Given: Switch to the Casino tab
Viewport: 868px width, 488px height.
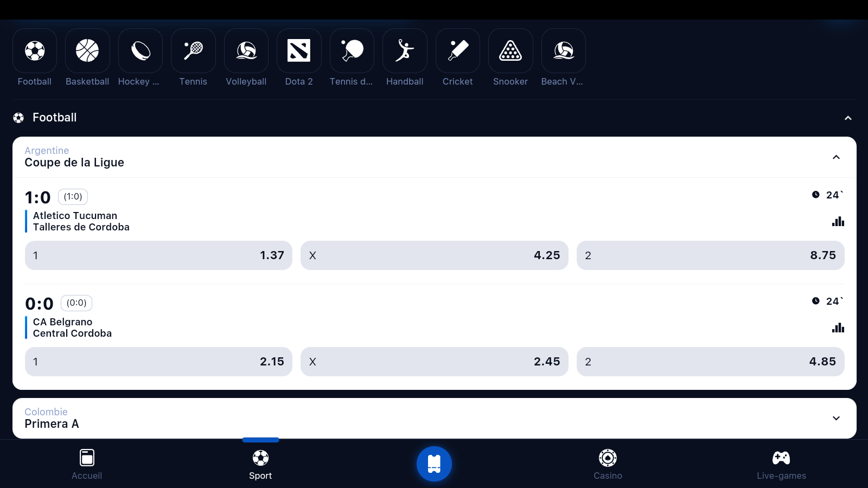Looking at the screenshot, I should pos(608,464).
